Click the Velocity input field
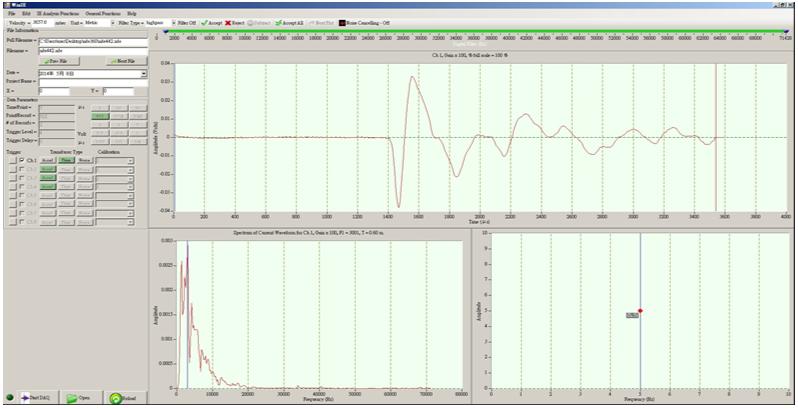 pyautogui.click(x=43, y=21)
